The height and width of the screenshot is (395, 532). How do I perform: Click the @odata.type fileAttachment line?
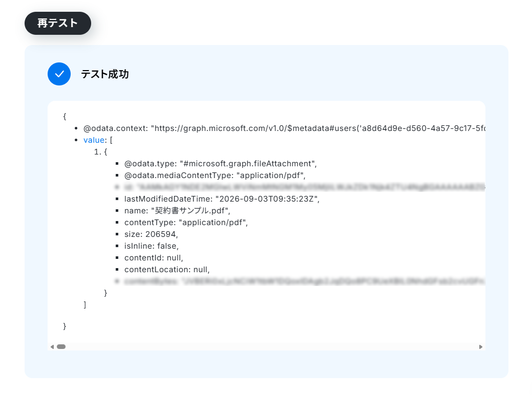point(221,164)
